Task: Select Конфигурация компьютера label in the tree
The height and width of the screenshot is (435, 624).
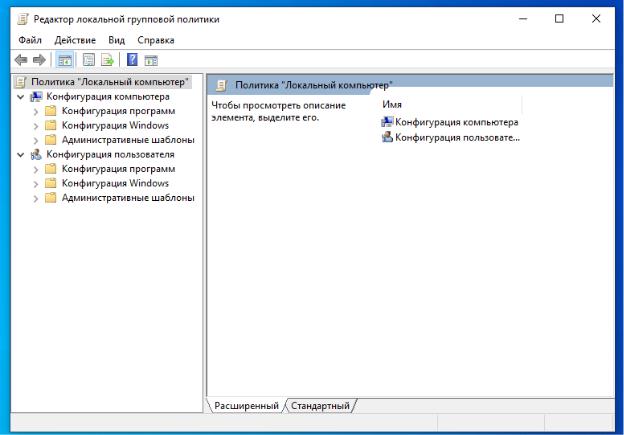Action: 107,97
